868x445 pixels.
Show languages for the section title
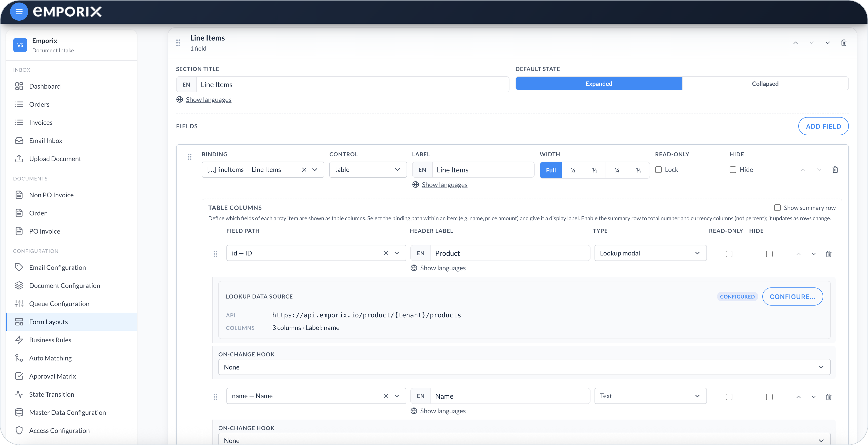(x=209, y=99)
